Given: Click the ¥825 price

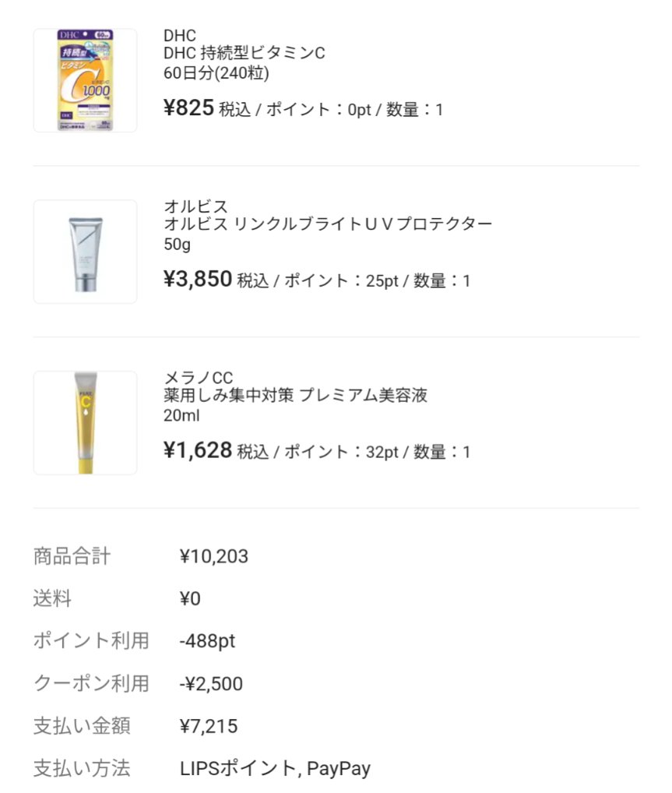Looking at the screenshot, I should point(188,108).
